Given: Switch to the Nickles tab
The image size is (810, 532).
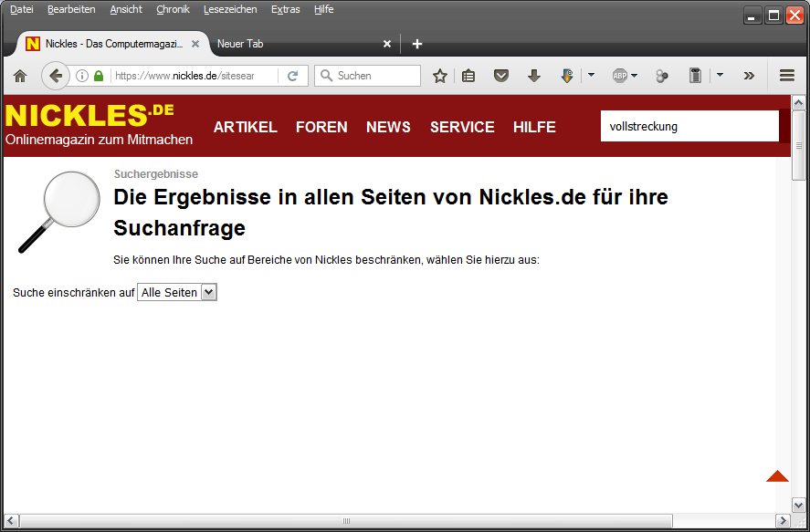Looking at the screenshot, I should click(113, 45).
